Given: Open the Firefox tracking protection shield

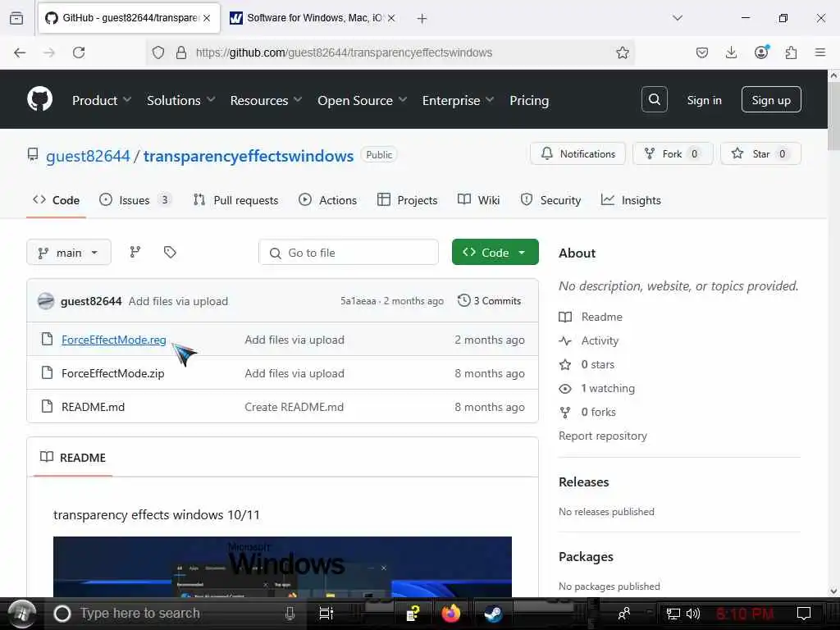Looking at the screenshot, I should point(158,52).
